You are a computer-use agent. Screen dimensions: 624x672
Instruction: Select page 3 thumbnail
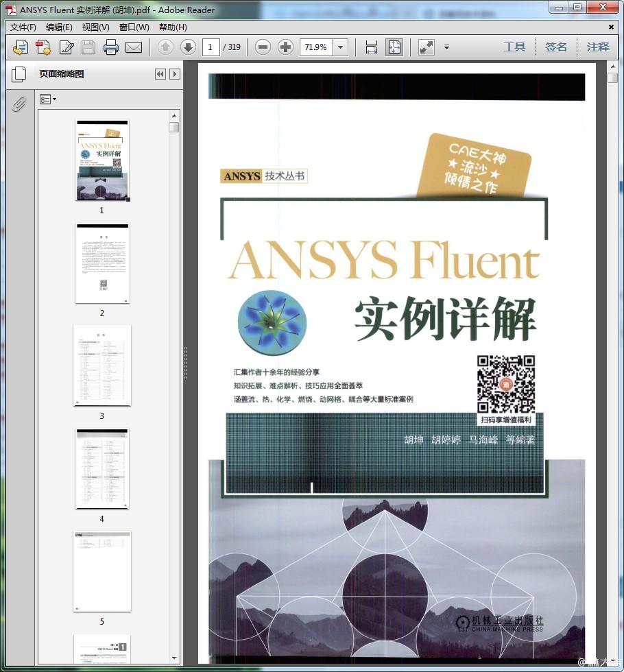(x=101, y=365)
